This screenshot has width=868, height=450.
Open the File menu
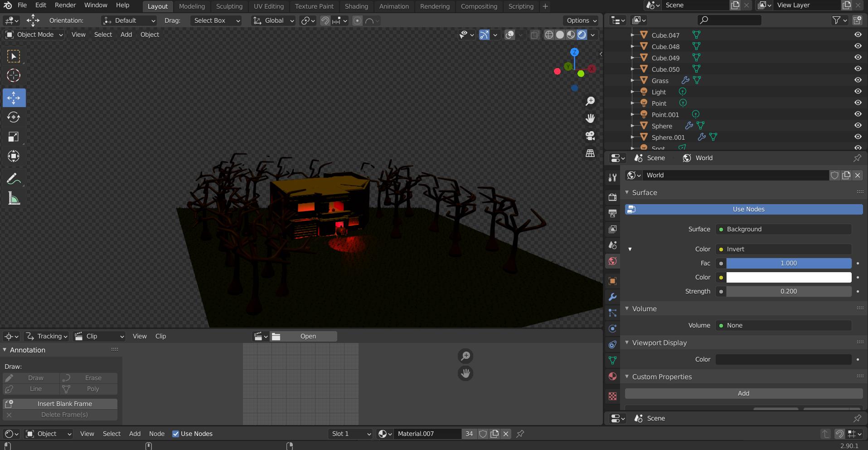tap(22, 5)
